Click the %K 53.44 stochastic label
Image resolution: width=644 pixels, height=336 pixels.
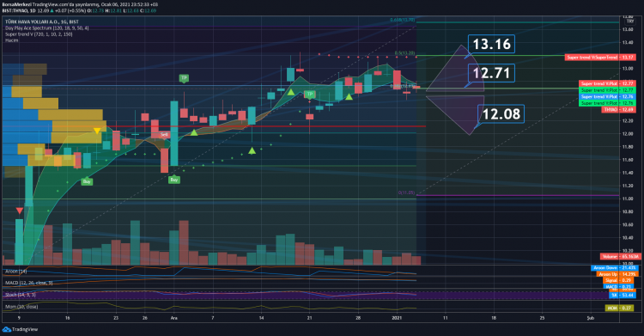tap(622, 296)
